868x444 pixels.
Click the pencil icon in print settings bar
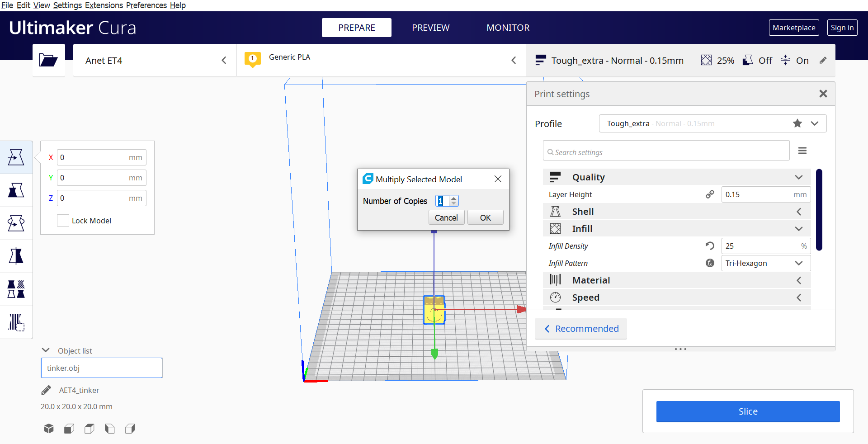click(x=823, y=60)
